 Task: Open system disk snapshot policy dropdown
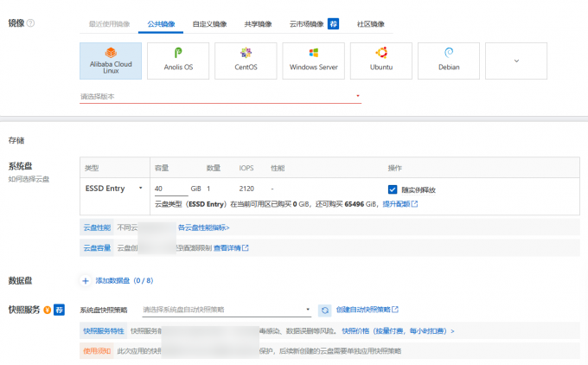pos(227,310)
